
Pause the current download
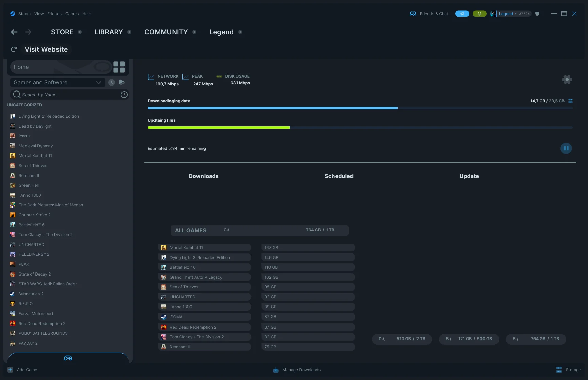pos(566,148)
